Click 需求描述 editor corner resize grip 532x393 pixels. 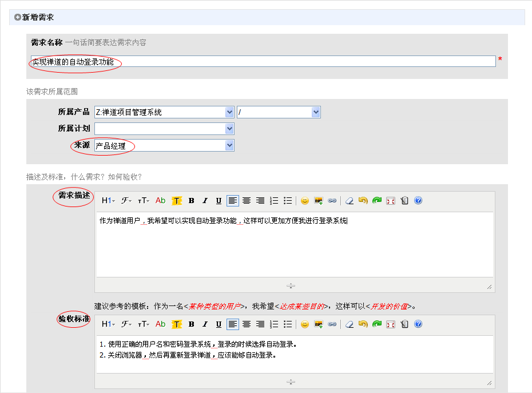tap(489, 287)
